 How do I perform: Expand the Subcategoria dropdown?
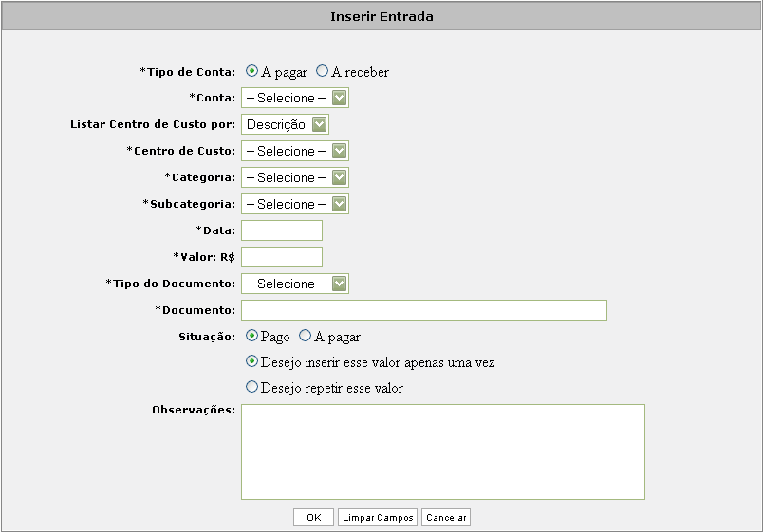tap(295, 204)
